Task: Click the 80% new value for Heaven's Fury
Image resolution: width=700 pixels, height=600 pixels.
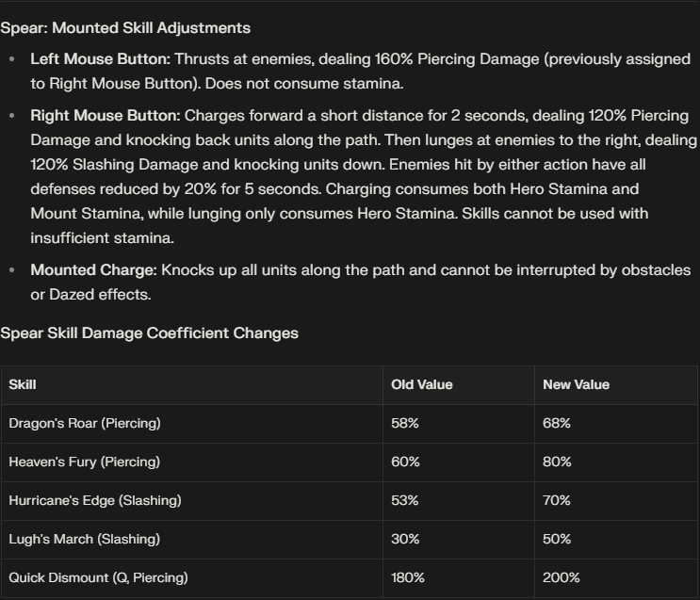Action: 616,462
